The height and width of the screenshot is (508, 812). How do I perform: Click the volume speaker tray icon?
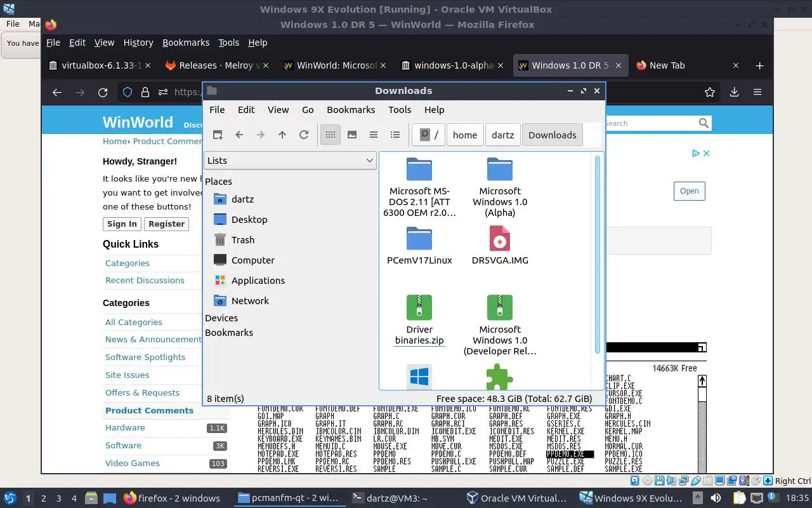716,498
